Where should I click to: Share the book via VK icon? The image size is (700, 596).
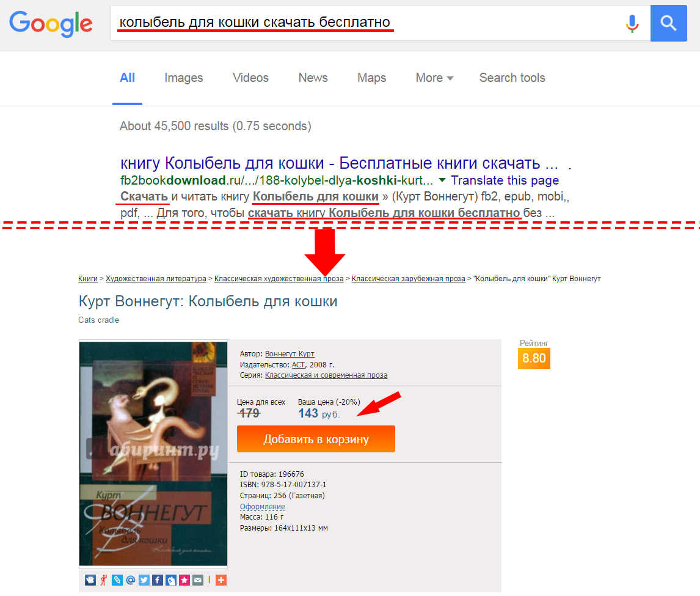(90, 580)
